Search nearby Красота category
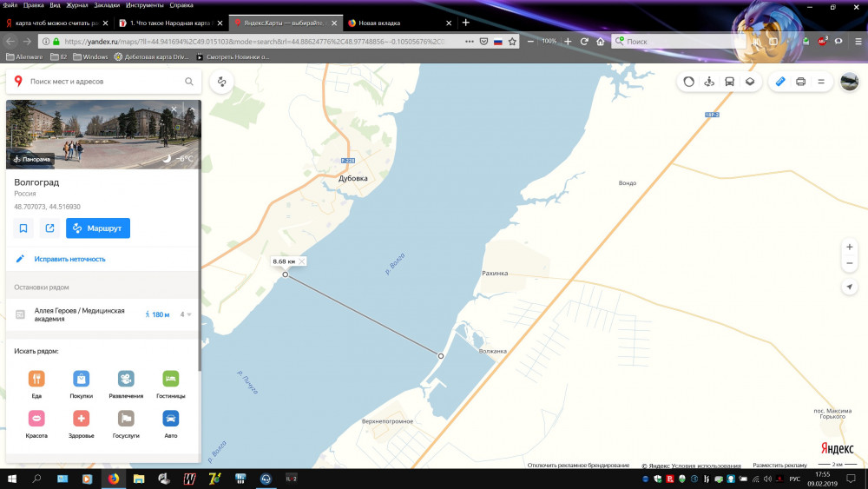 pos(36,424)
